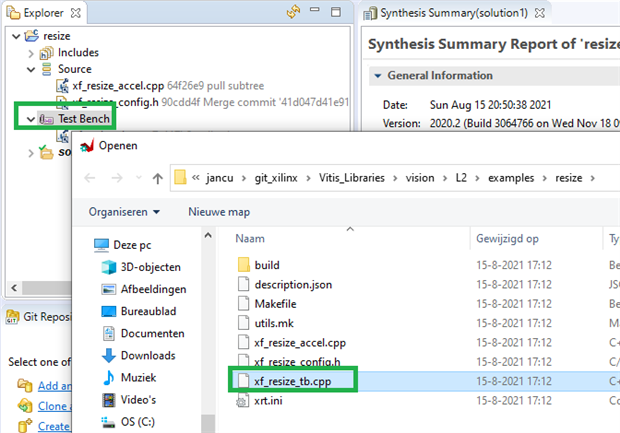Click the Source stack icon
This screenshot has width=620, height=433.
(47, 69)
